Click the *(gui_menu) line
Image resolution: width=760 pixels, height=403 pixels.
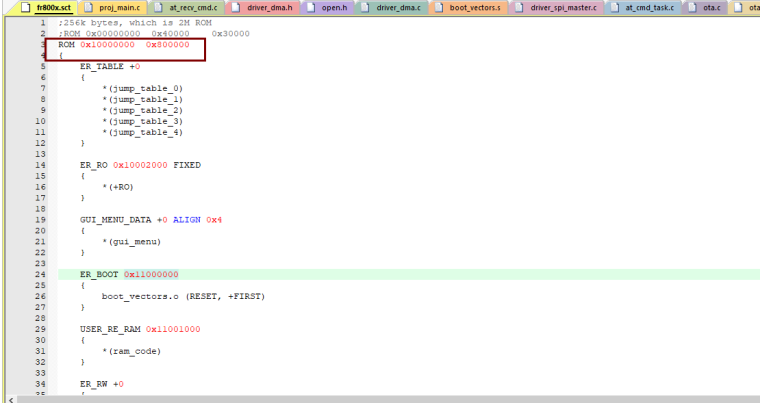pyautogui.click(x=131, y=242)
